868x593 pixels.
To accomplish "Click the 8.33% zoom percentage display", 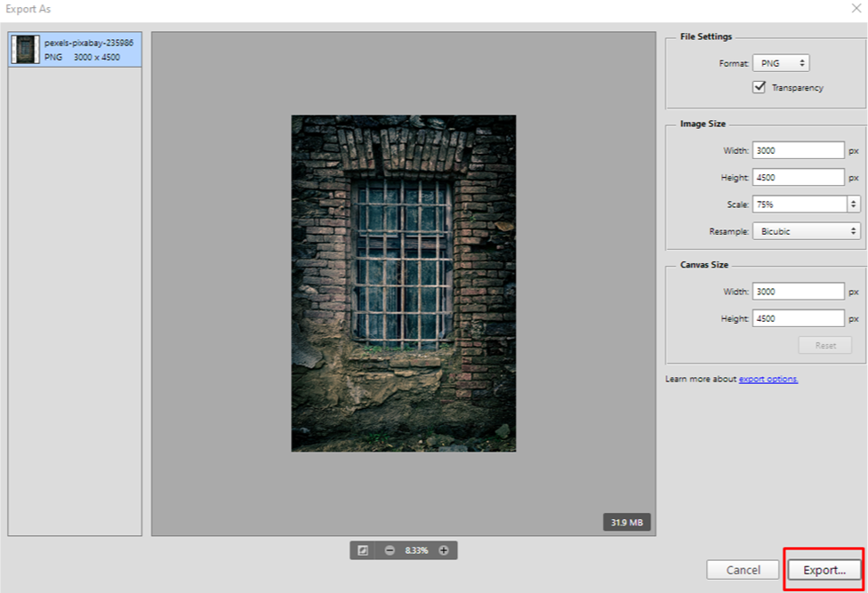I will [x=416, y=549].
